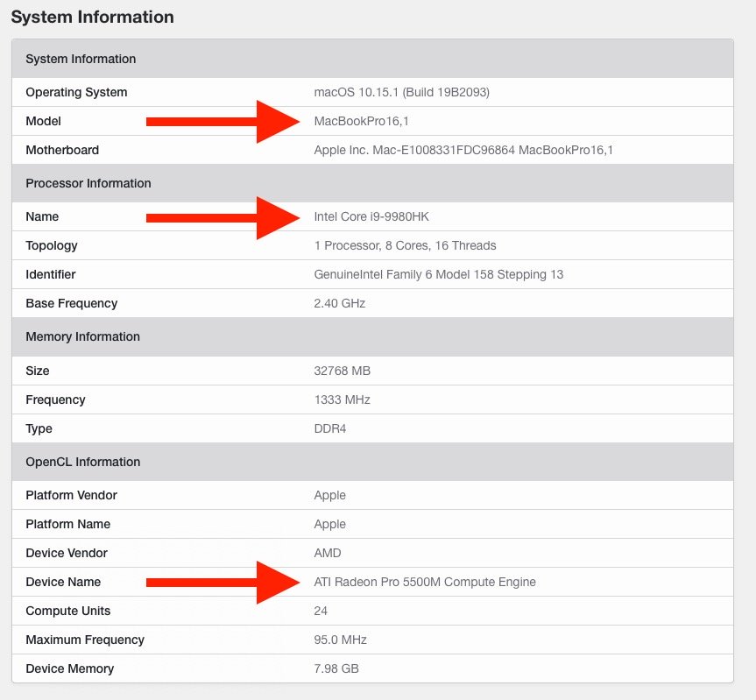
Task: Select the macOS 10.15.1 operating system value
Action: (x=401, y=92)
